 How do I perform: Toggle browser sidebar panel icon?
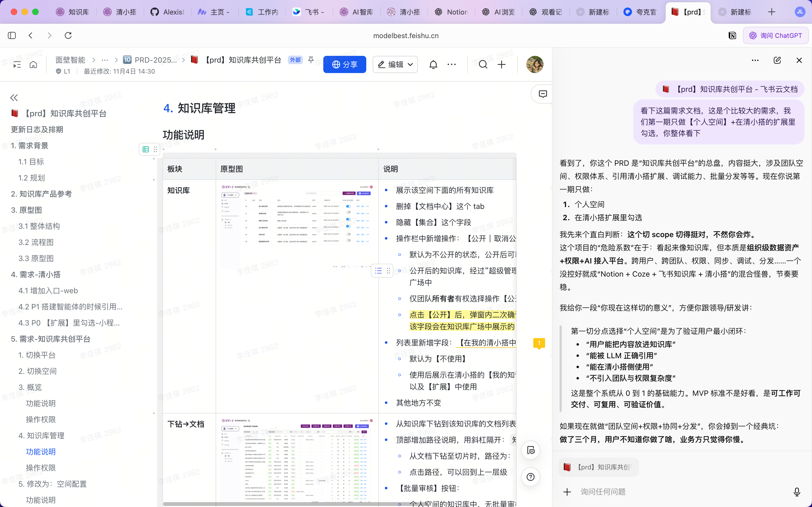tap(12, 35)
